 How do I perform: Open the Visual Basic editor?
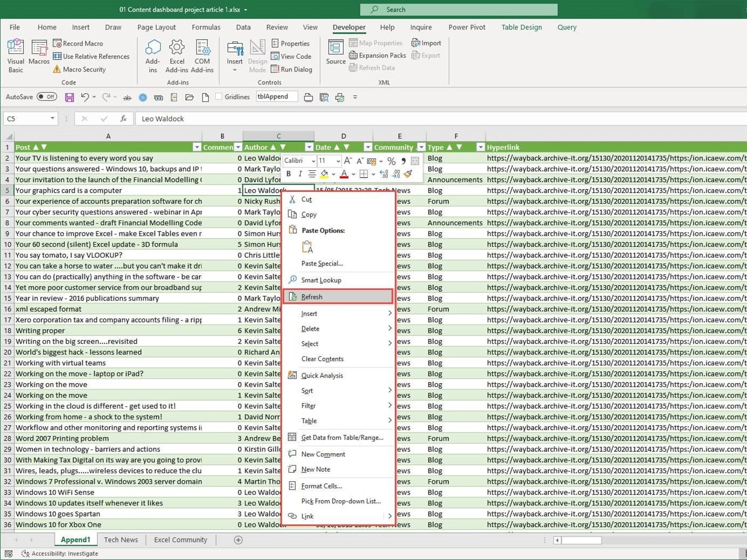point(15,56)
